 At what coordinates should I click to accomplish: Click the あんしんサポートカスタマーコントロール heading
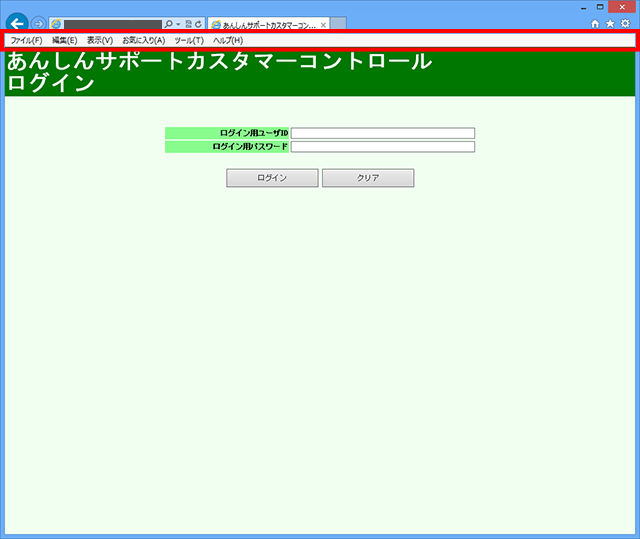[220, 61]
